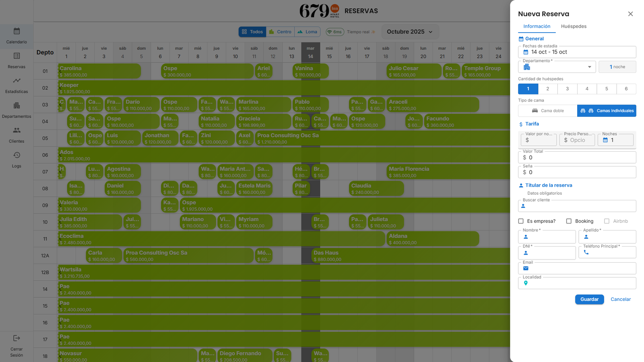Enable the Booking checkbox
Screen dimensions: 644x362
click(x=569, y=221)
